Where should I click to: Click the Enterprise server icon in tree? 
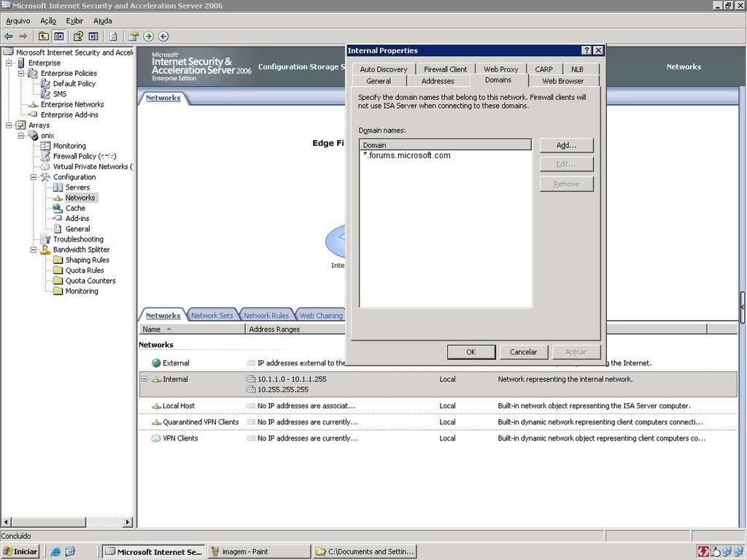tap(21, 63)
